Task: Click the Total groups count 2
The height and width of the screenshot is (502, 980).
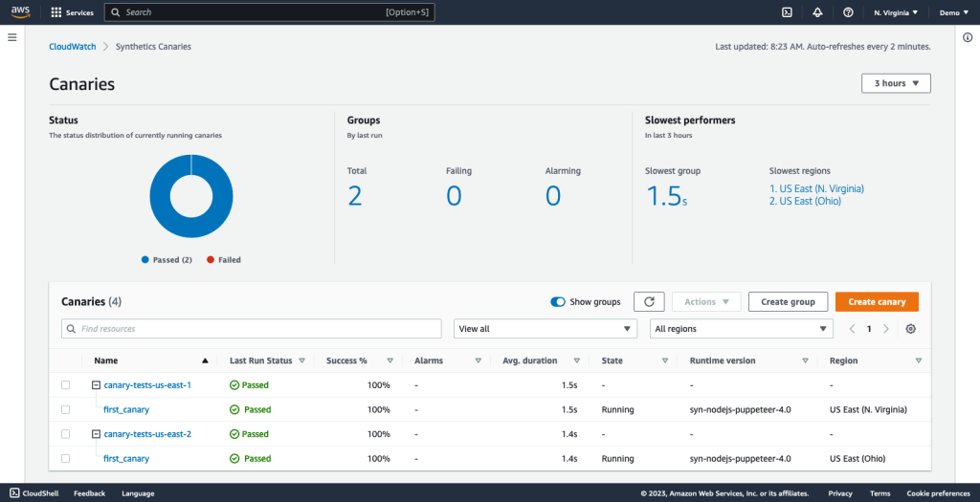Action: click(x=354, y=196)
